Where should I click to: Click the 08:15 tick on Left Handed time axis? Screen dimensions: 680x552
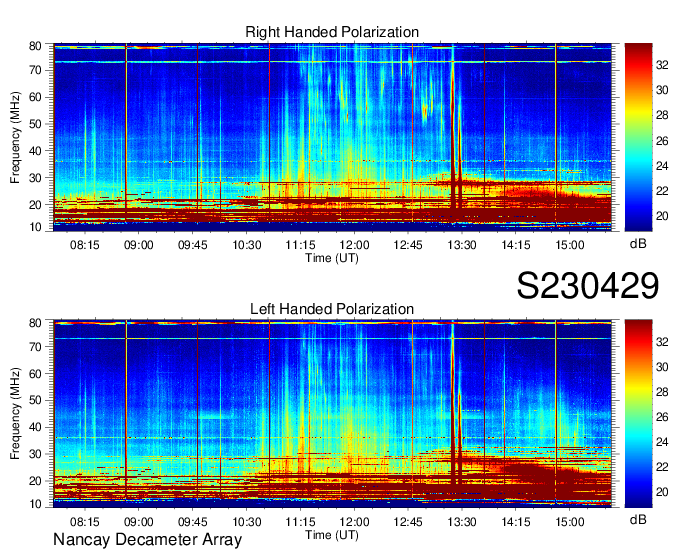[x=85, y=522]
